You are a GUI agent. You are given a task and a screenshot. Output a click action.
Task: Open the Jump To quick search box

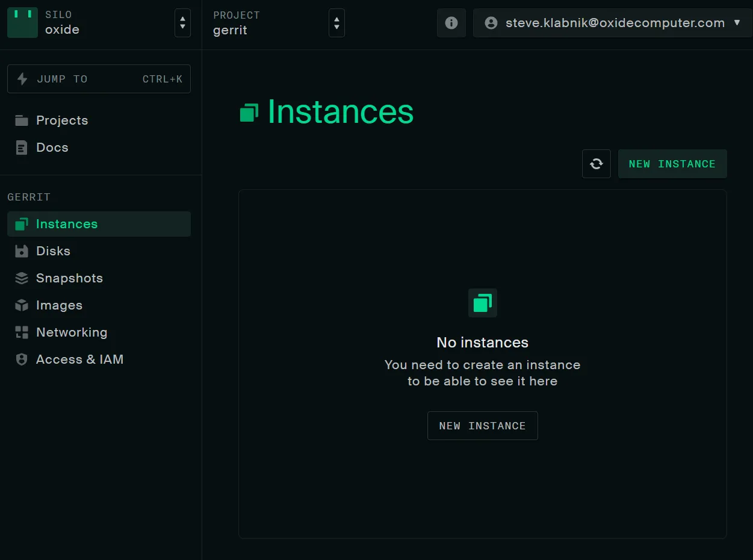click(x=99, y=79)
